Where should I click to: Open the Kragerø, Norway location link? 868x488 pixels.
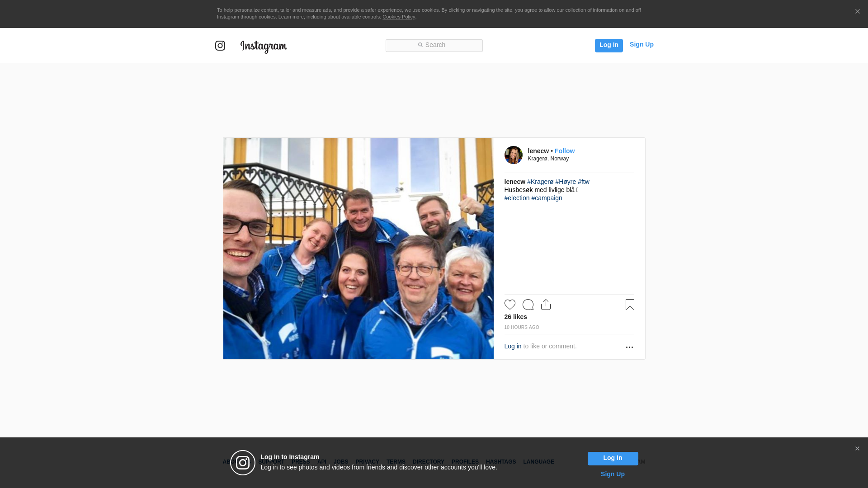pyautogui.click(x=548, y=159)
